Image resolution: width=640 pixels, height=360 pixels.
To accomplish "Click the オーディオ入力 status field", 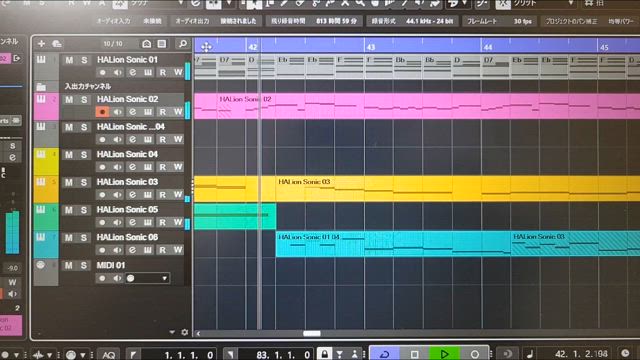I will [129, 21].
